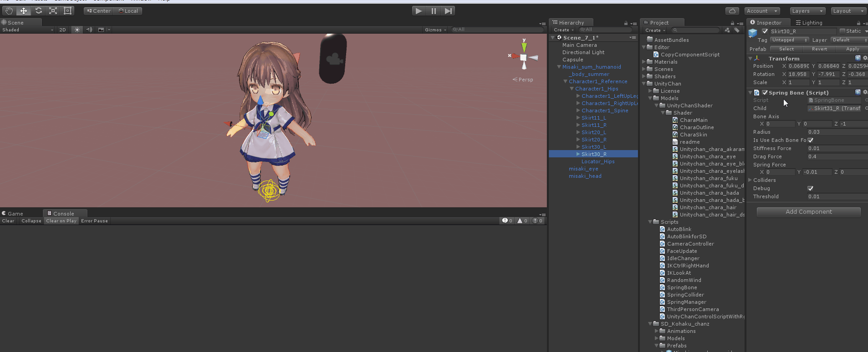The width and height of the screenshot is (868, 352).
Task: Click the GameObject cube icon in Inspector
Action: tap(753, 33)
